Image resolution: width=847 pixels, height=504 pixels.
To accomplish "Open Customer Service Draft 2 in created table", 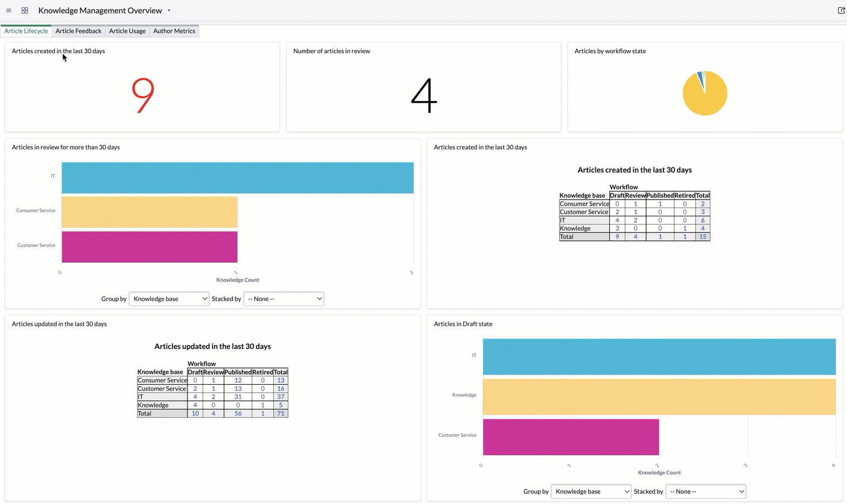I will coord(617,212).
